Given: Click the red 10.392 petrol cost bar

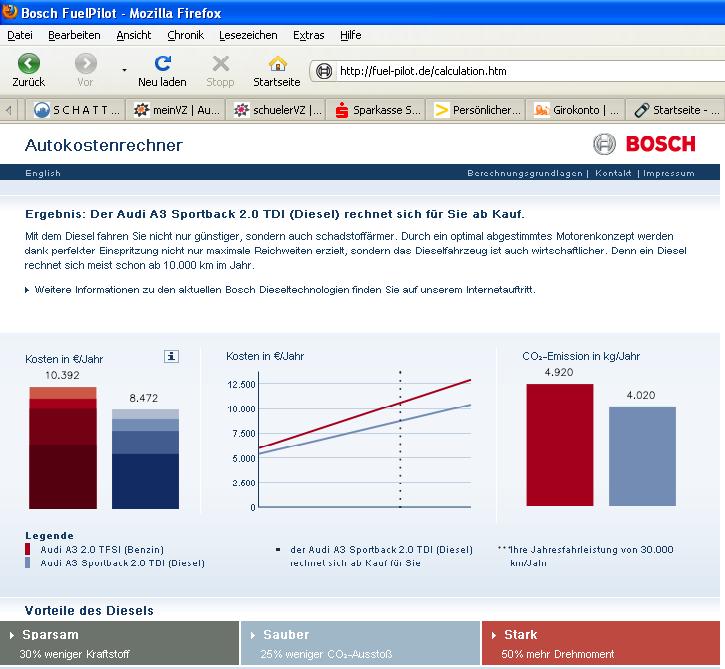Looking at the screenshot, I should tap(63, 448).
